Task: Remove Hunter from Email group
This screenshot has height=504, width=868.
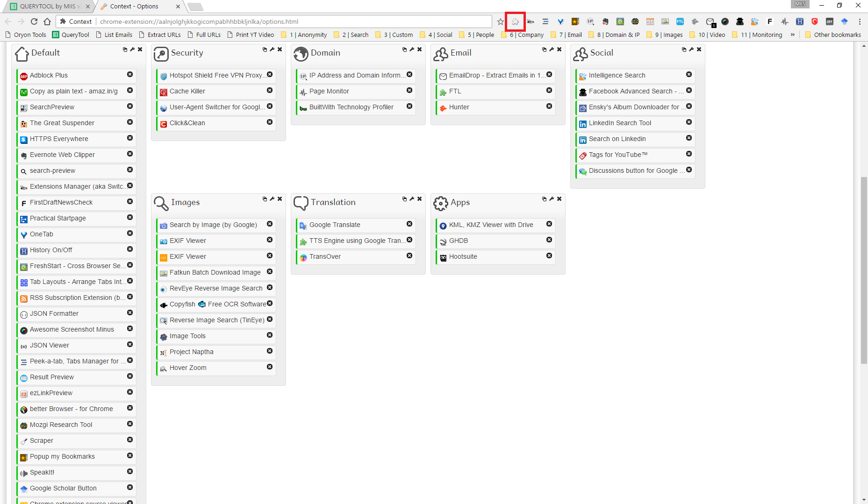Action: pos(549,106)
